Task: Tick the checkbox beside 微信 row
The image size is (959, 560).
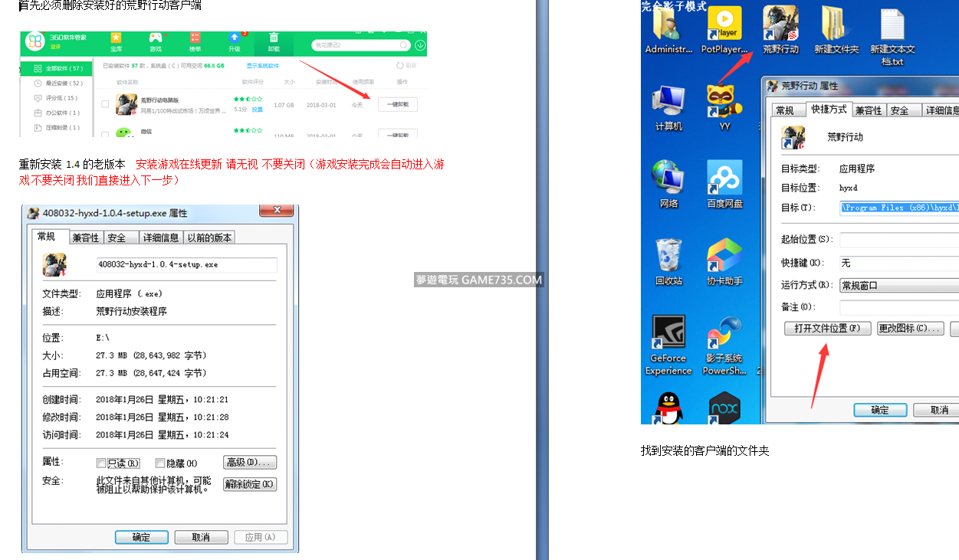Action: tap(105, 135)
